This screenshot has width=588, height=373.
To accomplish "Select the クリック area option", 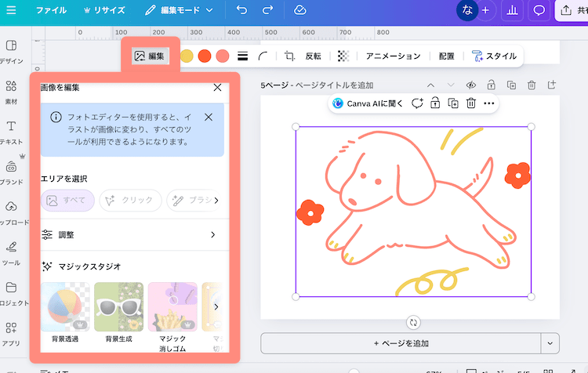I will tap(130, 201).
